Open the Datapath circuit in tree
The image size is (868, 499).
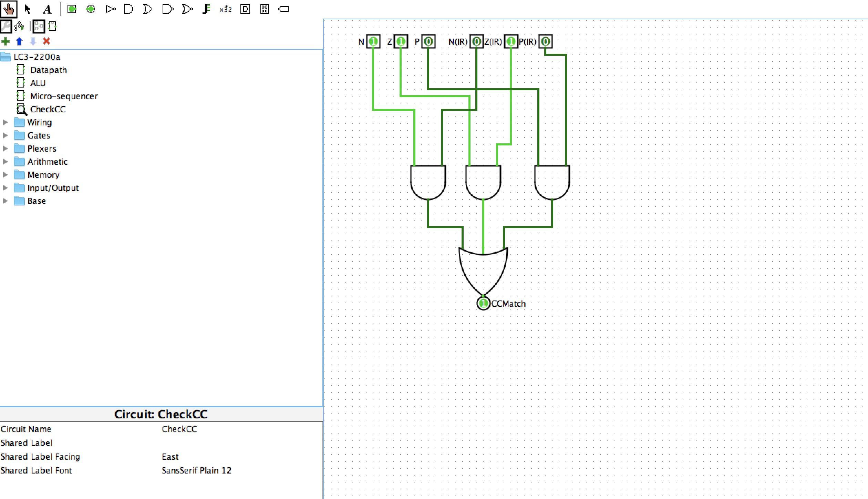coord(48,70)
